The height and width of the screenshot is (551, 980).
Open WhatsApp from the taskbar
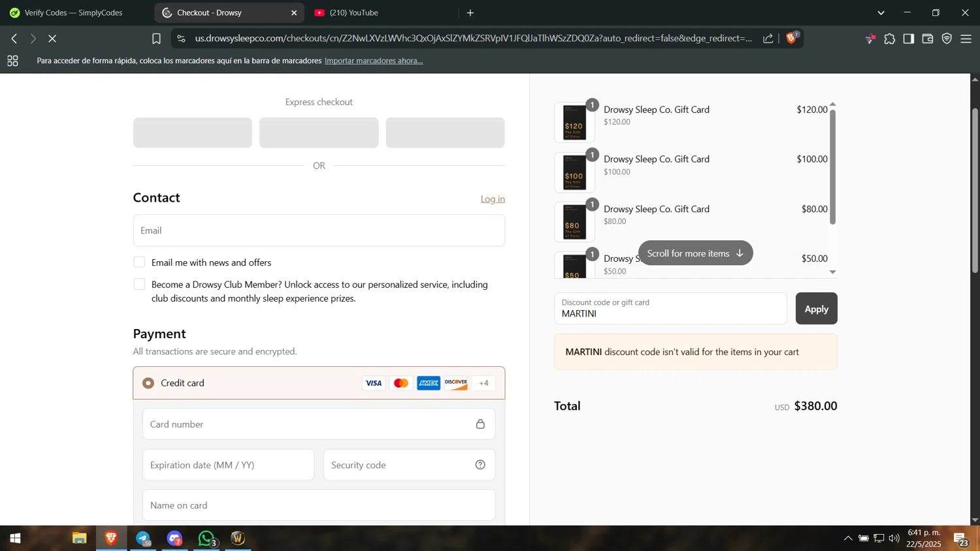click(x=206, y=539)
